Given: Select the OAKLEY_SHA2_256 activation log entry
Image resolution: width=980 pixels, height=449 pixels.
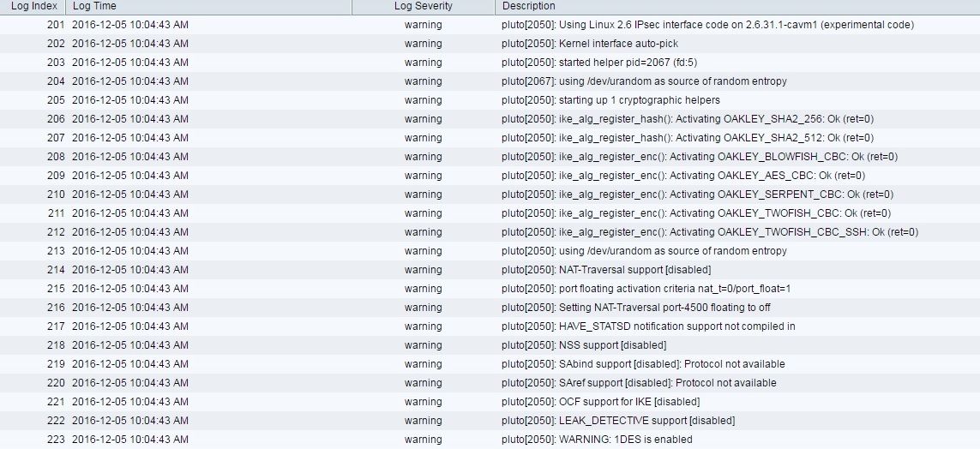Looking at the screenshot, I should (687, 119).
